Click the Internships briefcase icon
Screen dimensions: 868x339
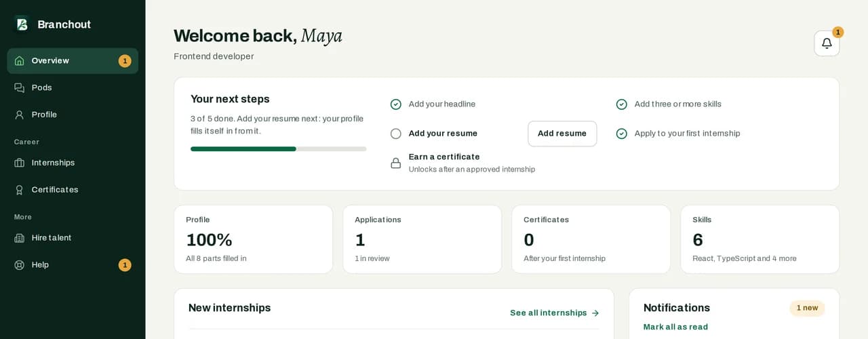point(20,163)
